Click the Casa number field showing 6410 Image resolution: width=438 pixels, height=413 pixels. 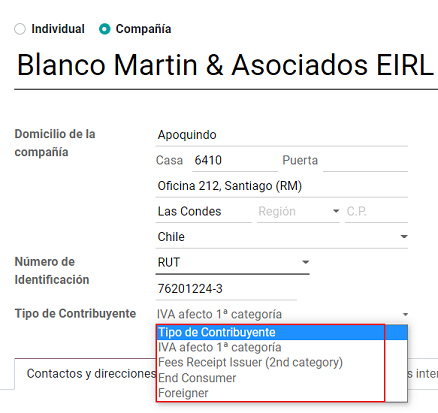[235, 161]
